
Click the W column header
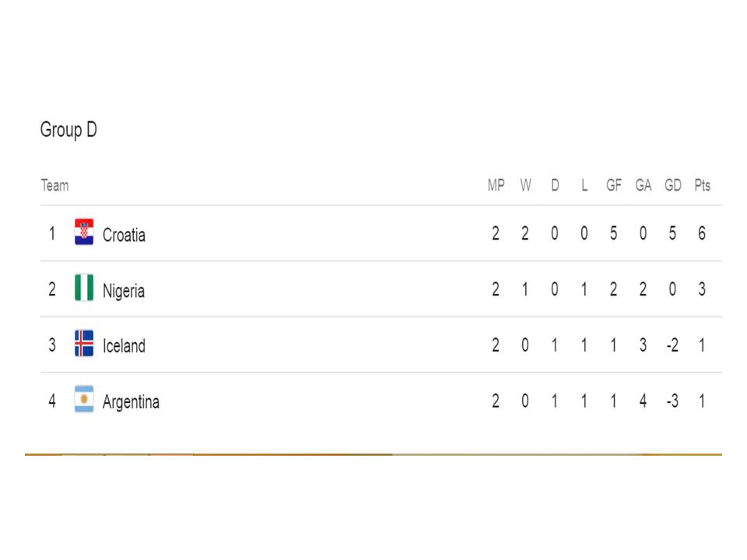click(525, 185)
